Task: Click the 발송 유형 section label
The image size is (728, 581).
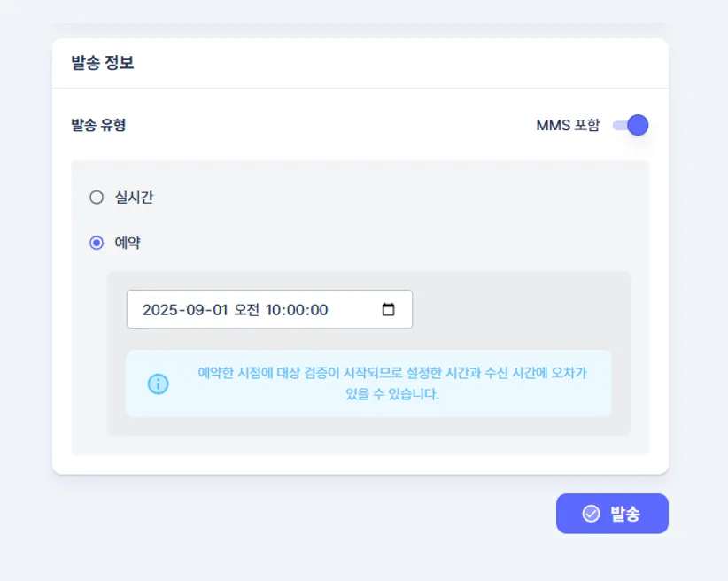Action: (x=98, y=125)
